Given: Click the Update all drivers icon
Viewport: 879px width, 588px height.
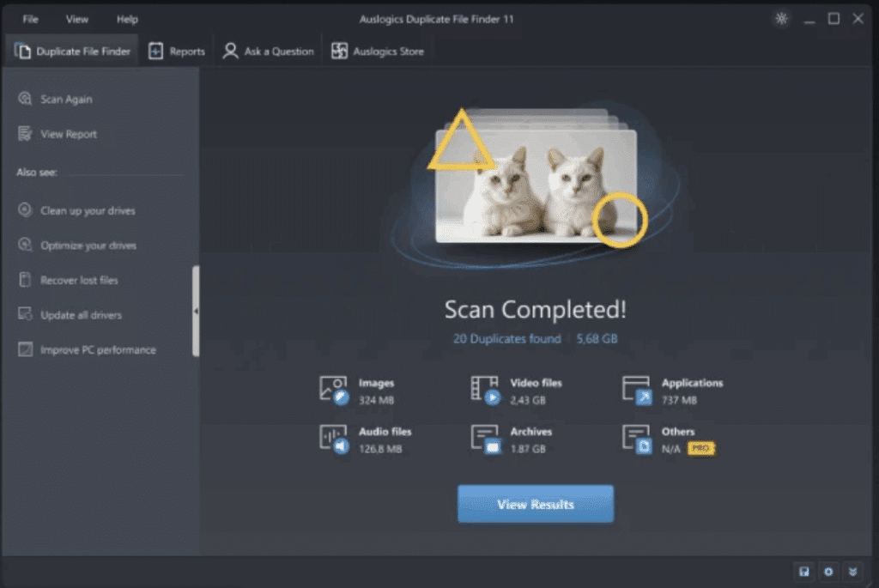Looking at the screenshot, I should [x=25, y=314].
